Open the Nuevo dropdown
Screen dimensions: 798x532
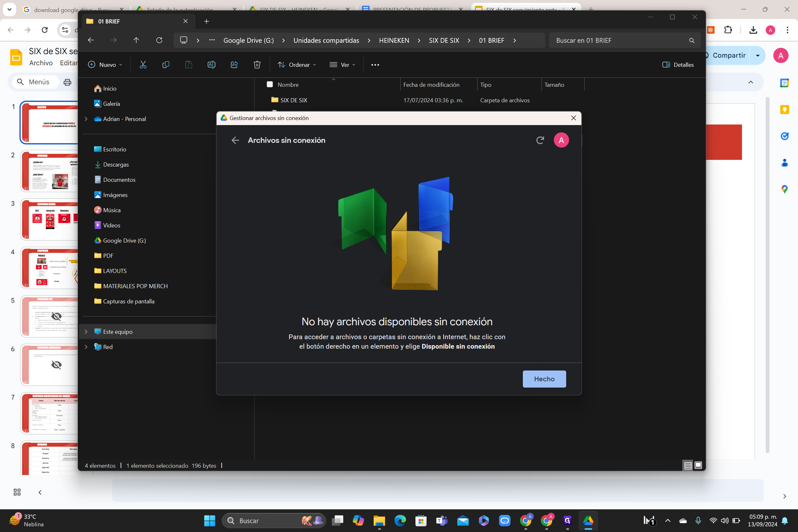[x=105, y=65]
